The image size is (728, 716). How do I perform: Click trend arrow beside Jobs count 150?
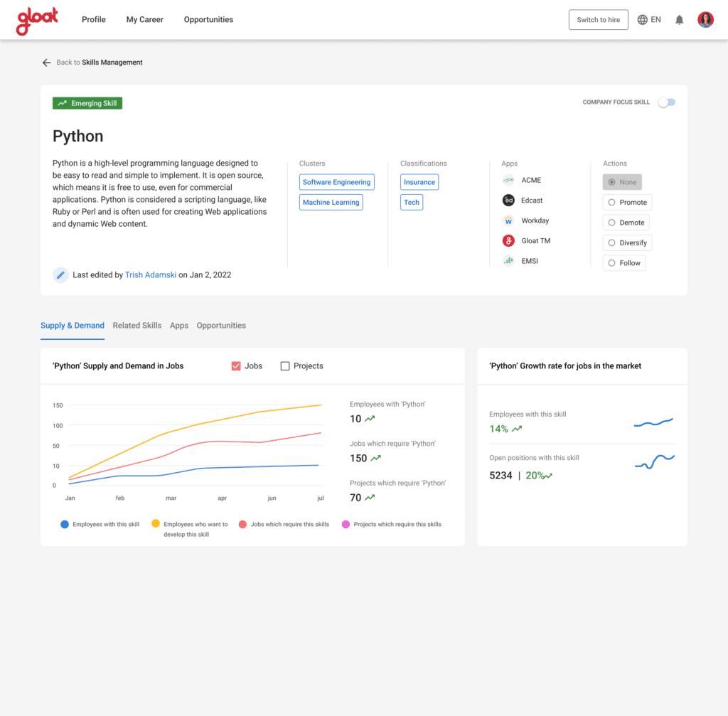pos(375,459)
